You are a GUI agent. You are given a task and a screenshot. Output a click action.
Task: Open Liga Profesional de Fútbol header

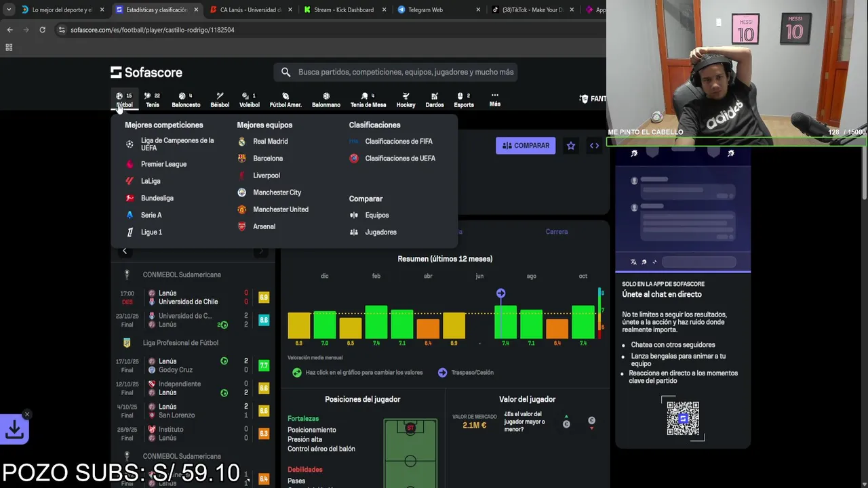pyautogui.click(x=180, y=343)
